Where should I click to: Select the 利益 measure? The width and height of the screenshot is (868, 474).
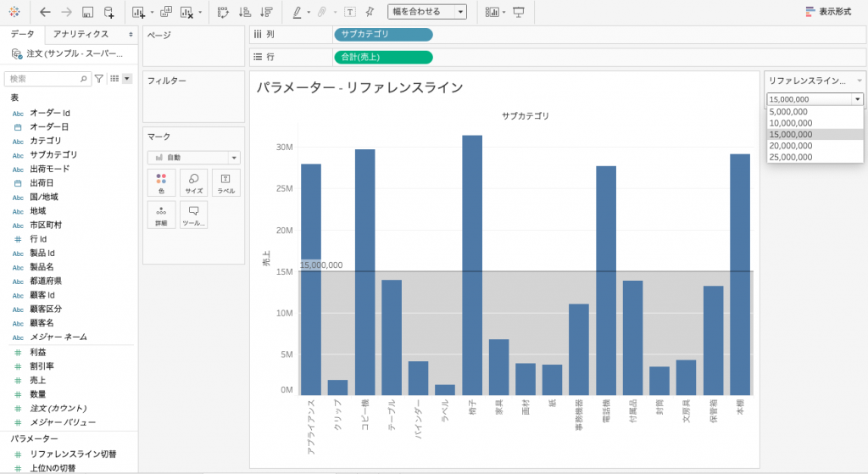click(x=37, y=352)
